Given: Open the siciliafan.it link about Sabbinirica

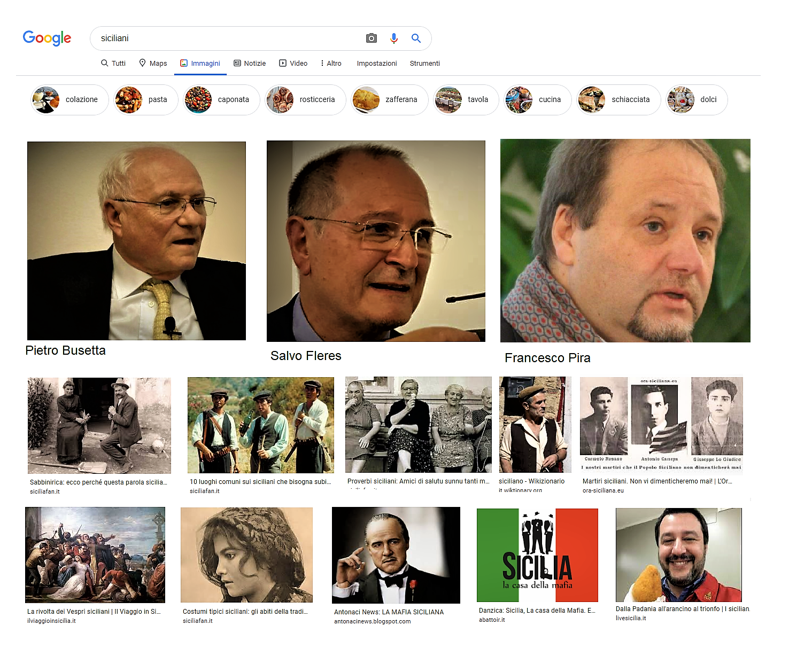Looking at the screenshot, I should 98,482.
